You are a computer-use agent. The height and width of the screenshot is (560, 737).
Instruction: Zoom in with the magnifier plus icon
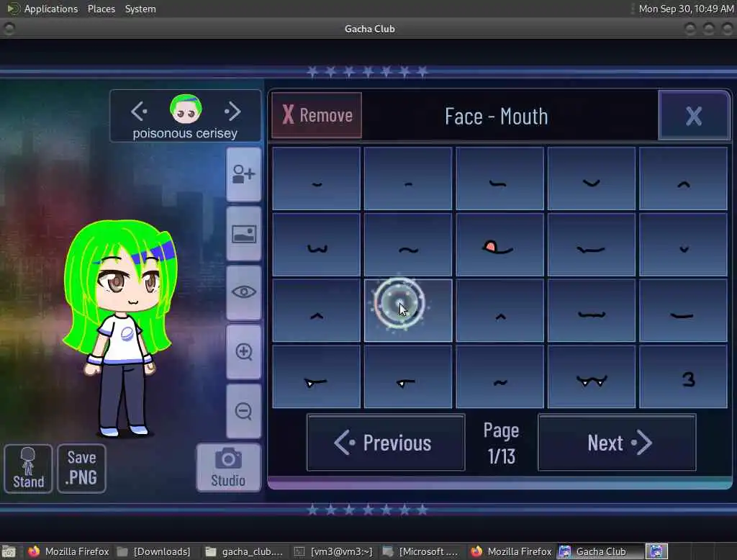click(243, 352)
